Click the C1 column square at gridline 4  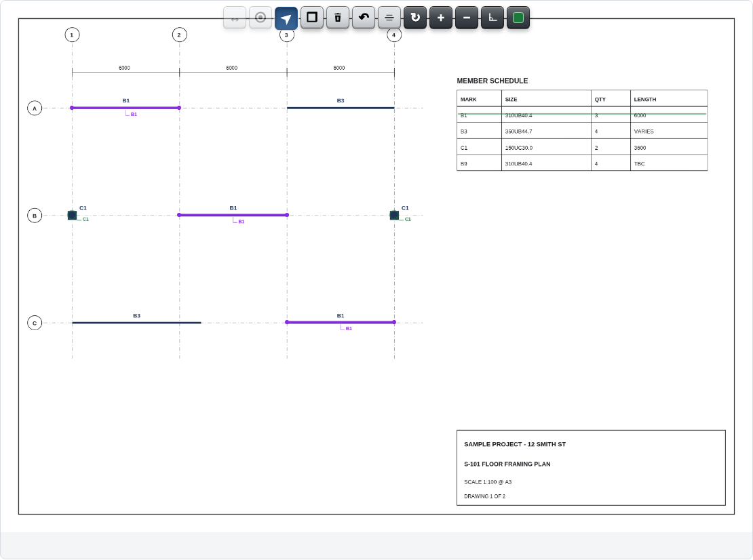394,216
